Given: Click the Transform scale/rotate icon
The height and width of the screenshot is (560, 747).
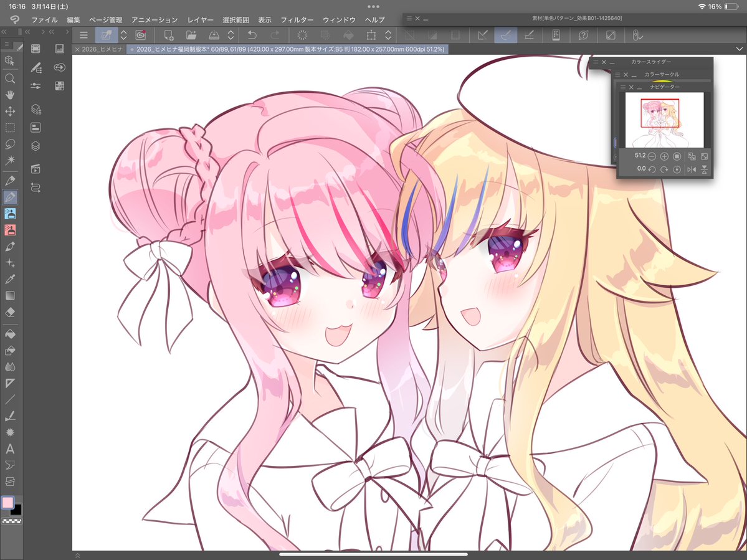Looking at the screenshot, I should 371,35.
